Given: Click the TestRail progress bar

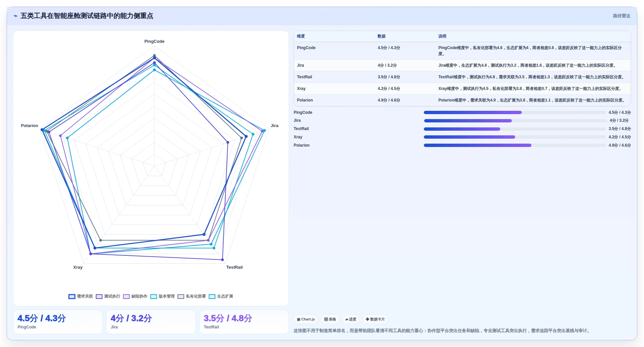Looking at the screenshot, I should [x=515, y=129].
